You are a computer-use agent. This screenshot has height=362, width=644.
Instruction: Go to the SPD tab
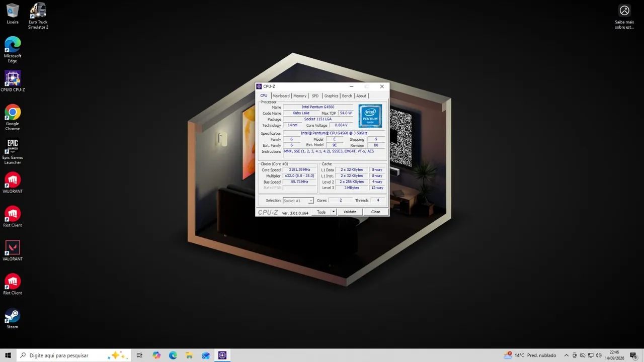(315, 96)
